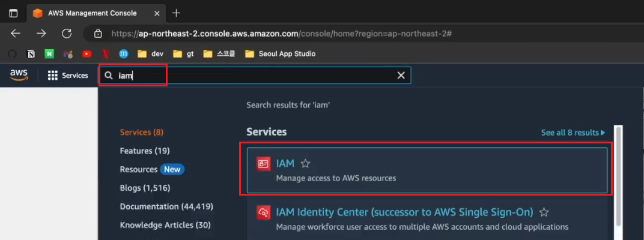Open the IAM service link
Image resolution: width=644 pixels, height=240 pixels.
click(285, 163)
